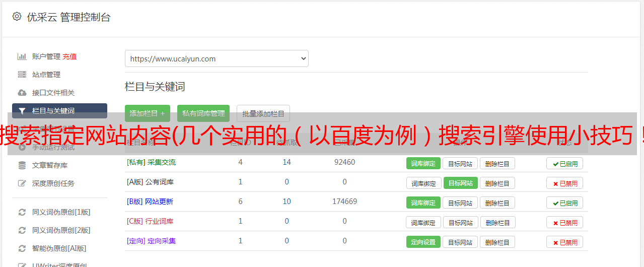Screen dimensions: 644x267
Task: Open 智能伪原创[AI版] sidebar item
Action: [59, 248]
